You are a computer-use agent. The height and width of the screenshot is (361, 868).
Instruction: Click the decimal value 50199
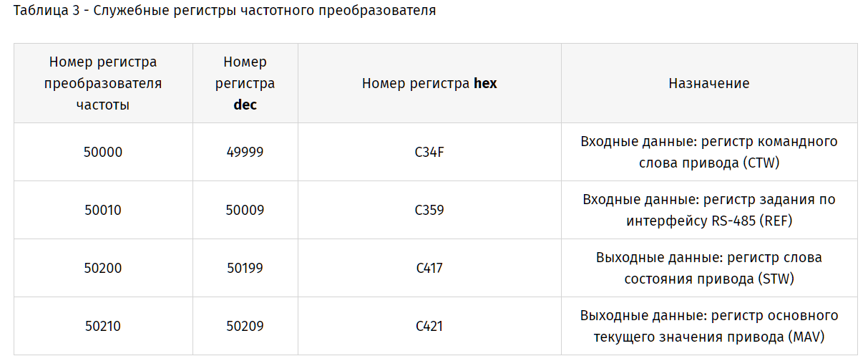click(245, 268)
